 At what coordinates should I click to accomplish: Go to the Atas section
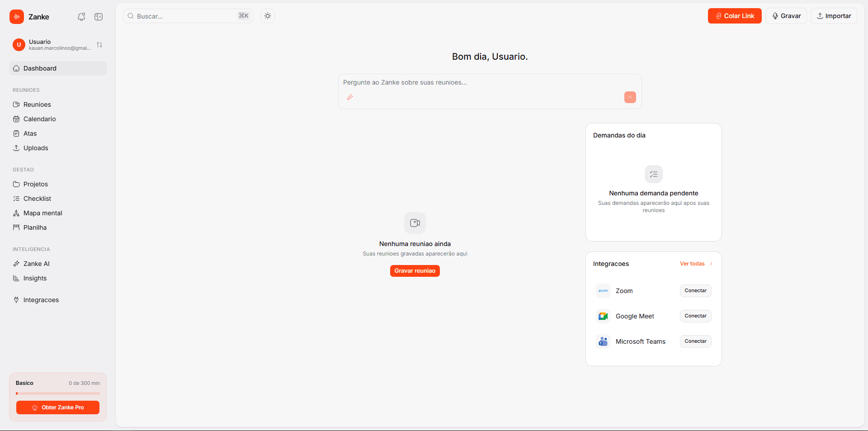click(x=30, y=133)
